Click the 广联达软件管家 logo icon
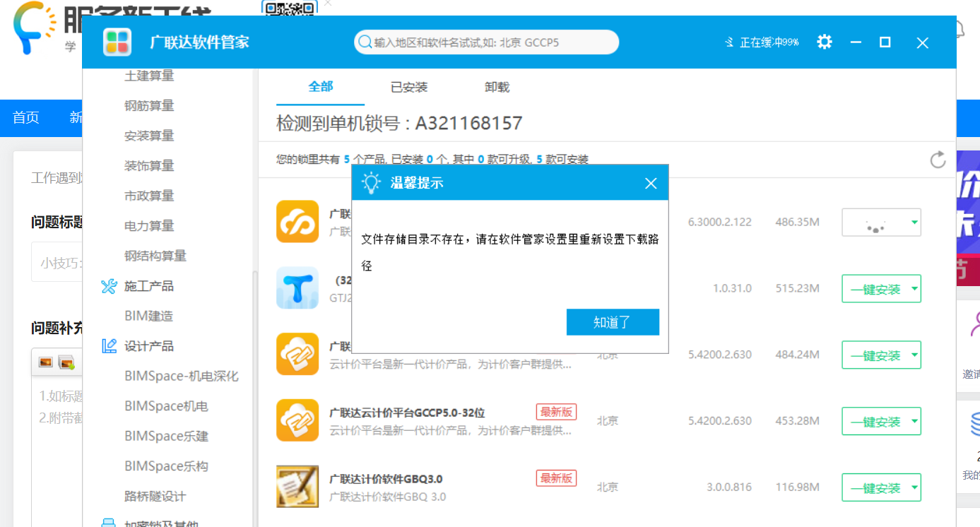The width and height of the screenshot is (980, 527). click(x=117, y=42)
